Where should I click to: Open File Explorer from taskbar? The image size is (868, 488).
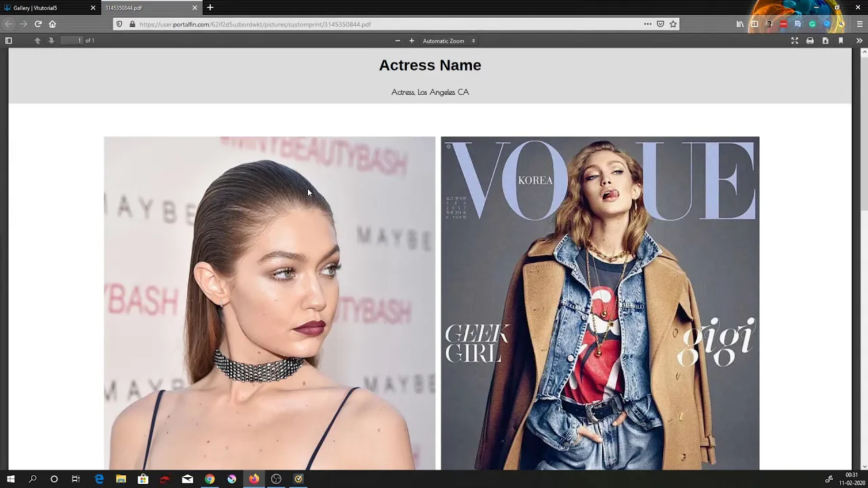tap(121, 479)
